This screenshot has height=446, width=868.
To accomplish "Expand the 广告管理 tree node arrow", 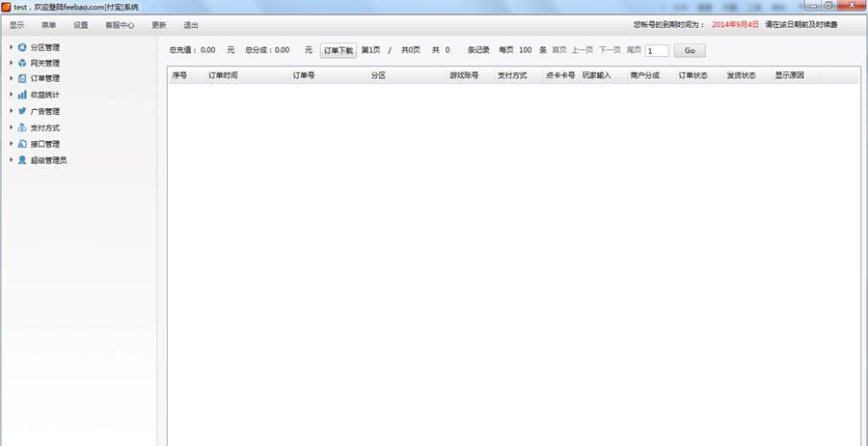I will [11, 111].
